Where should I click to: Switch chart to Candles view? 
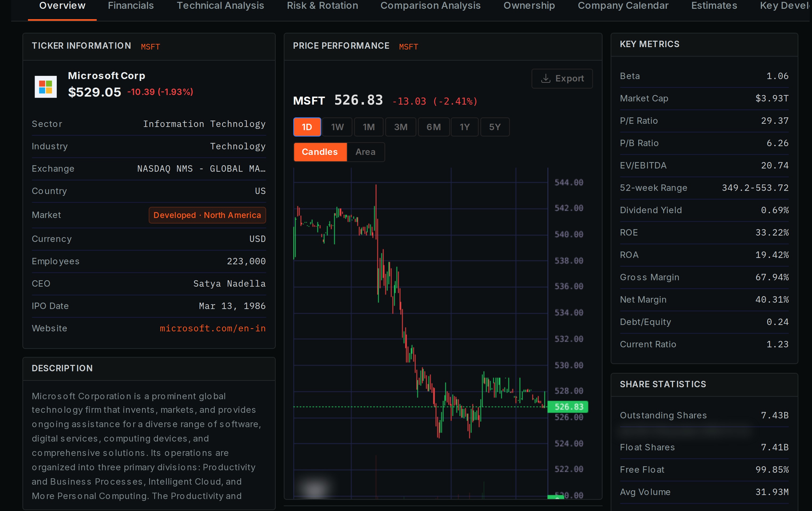click(320, 152)
